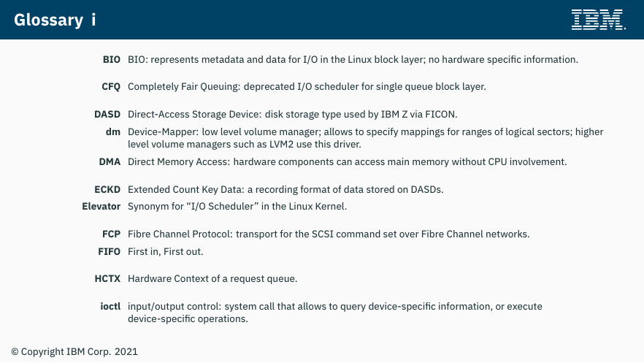
Task: Click the Copyright IBM Corp. 2021 footer
Action: click(74, 352)
